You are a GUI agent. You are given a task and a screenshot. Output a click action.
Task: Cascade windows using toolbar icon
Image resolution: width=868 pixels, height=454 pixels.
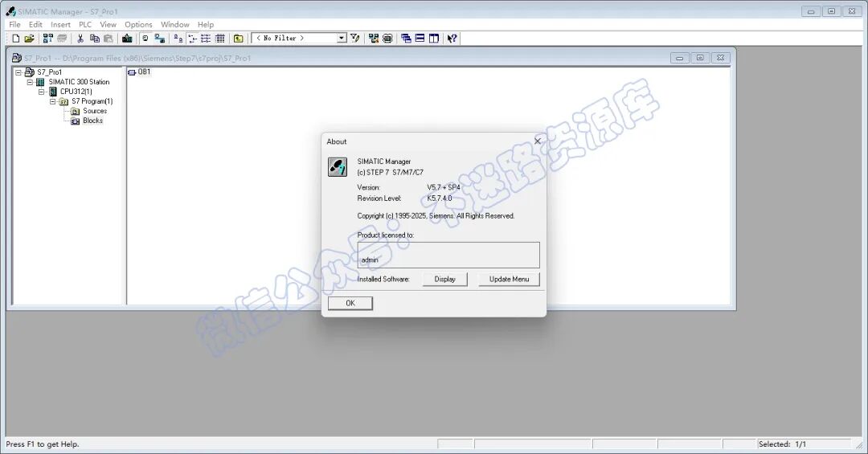[x=407, y=39]
